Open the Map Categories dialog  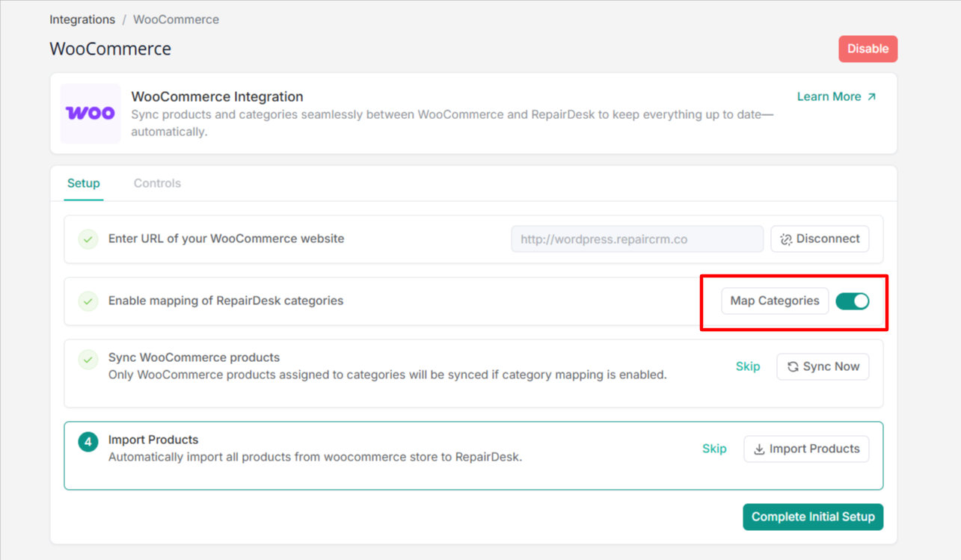click(x=775, y=301)
